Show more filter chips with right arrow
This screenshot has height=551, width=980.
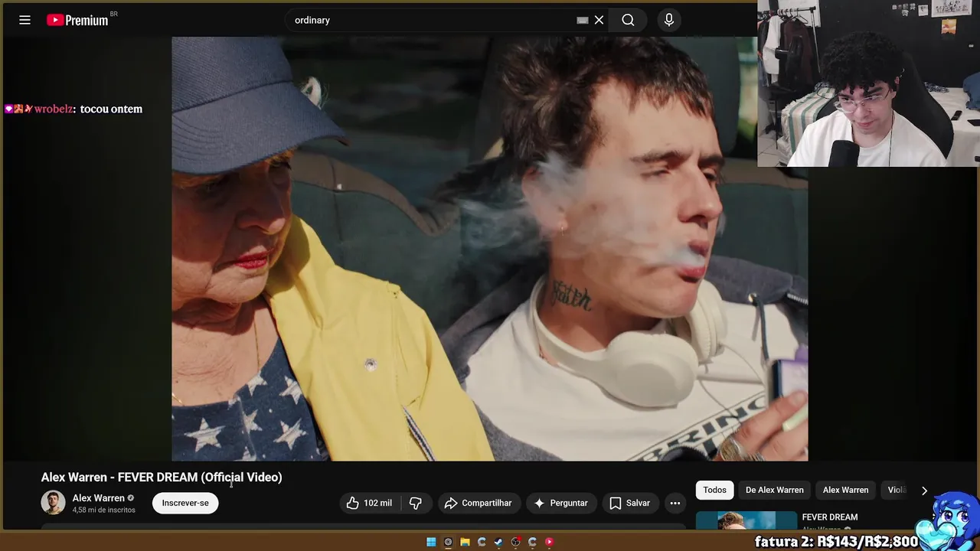(924, 491)
